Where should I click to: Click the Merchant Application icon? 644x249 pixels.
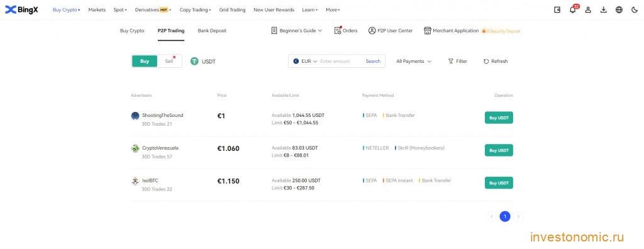pos(428,30)
